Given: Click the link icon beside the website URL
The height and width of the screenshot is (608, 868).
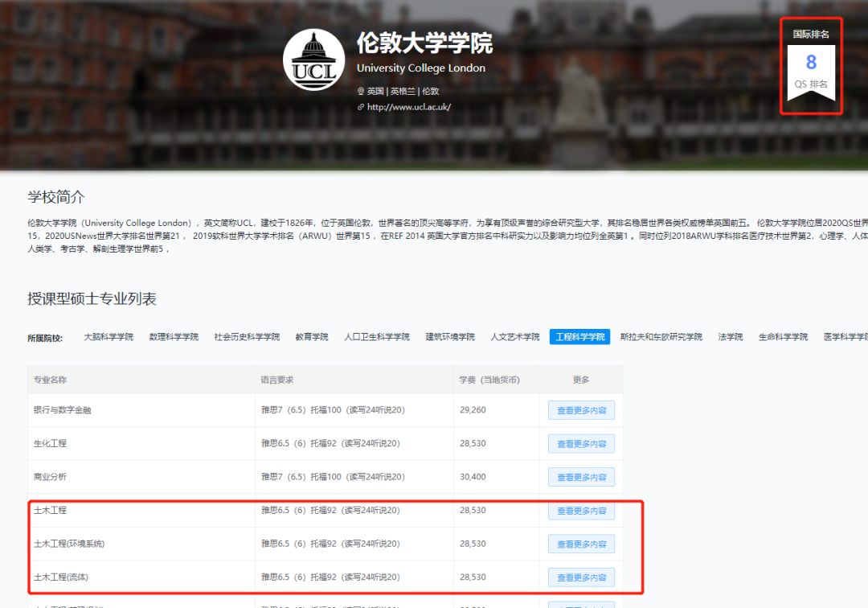Looking at the screenshot, I should tap(360, 107).
